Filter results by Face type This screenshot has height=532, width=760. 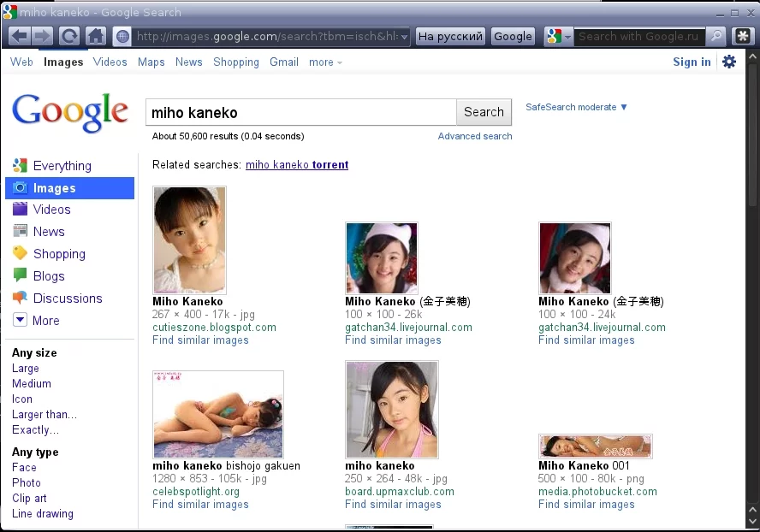[x=24, y=467]
